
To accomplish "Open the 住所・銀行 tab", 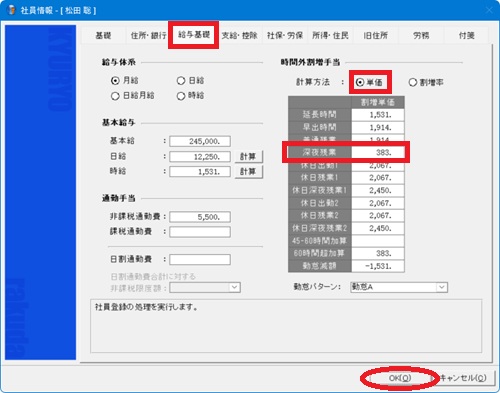I will (x=148, y=35).
